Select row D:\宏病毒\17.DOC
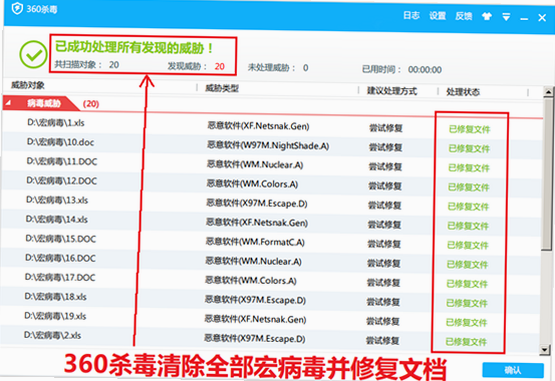The width and height of the screenshot is (555, 381). point(269,279)
